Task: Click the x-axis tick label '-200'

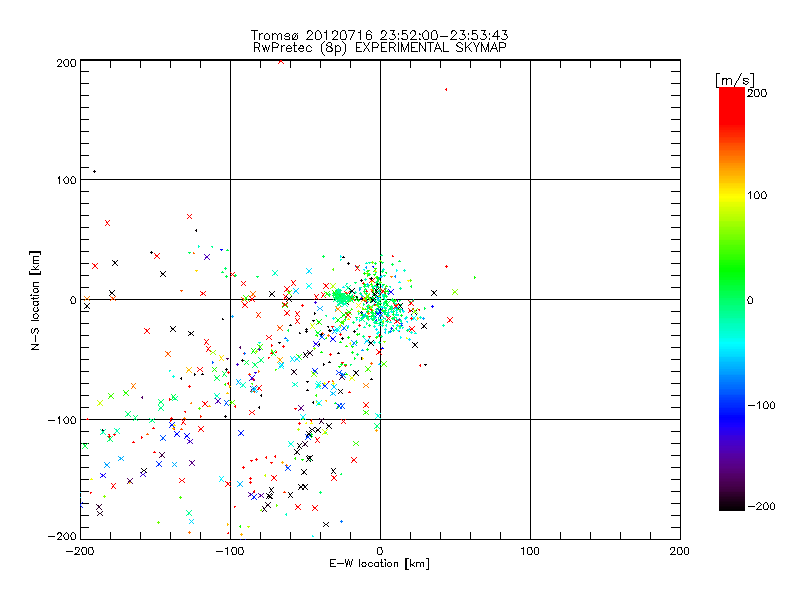Action: point(80,551)
